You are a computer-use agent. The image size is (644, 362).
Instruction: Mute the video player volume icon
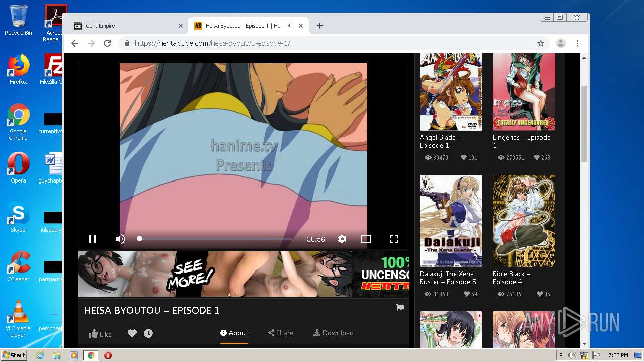pos(120,239)
